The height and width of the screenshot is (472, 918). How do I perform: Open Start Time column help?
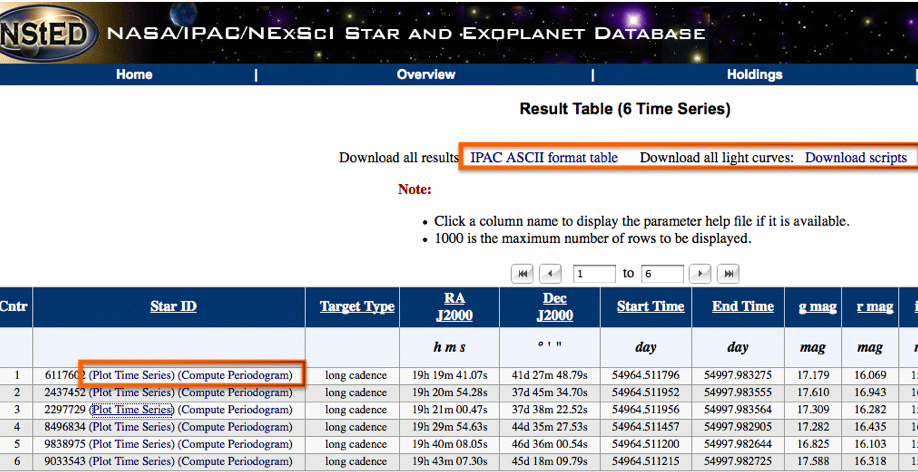click(x=652, y=307)
